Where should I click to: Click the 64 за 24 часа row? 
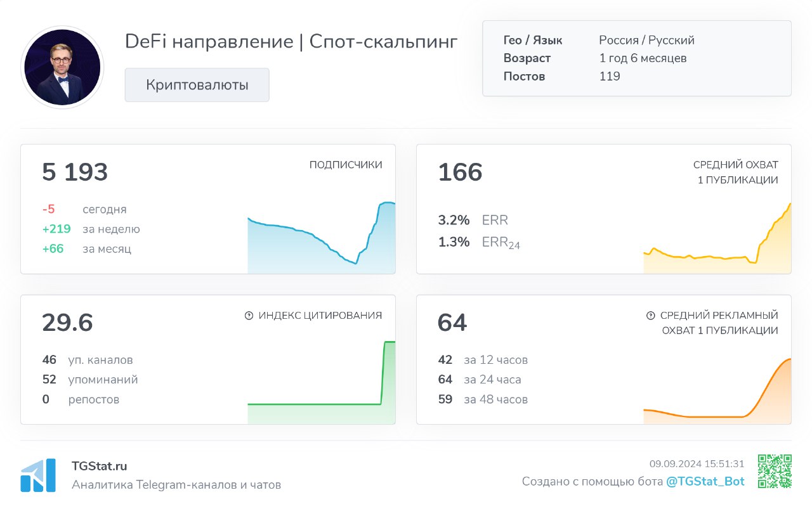[480, 380]
